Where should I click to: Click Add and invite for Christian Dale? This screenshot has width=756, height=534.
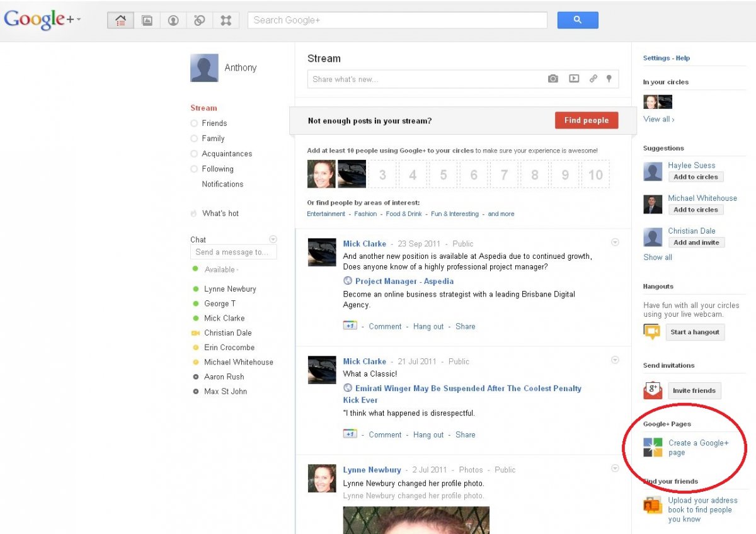pos(697,242)
